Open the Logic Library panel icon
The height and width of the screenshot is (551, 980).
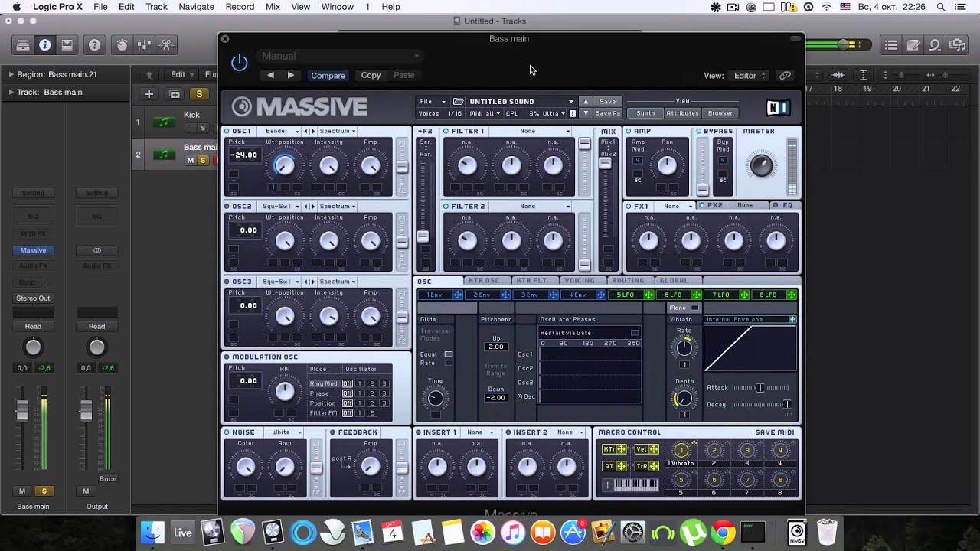(x=23, y=45)
